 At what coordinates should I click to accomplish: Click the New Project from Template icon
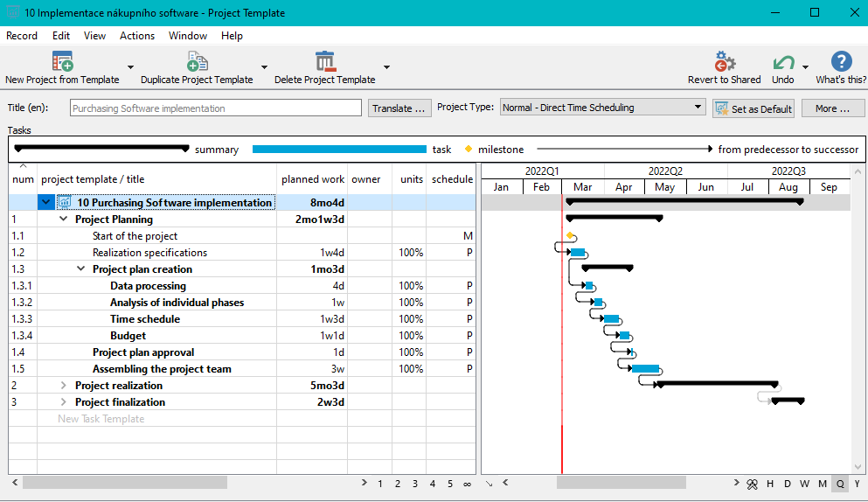point(62,61)
